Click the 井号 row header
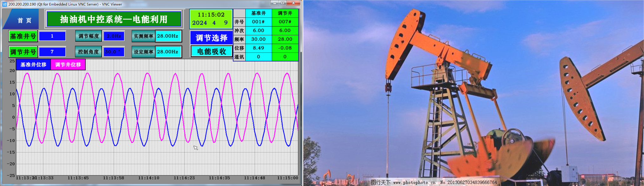644x186 pixels. tap(239, 22)
